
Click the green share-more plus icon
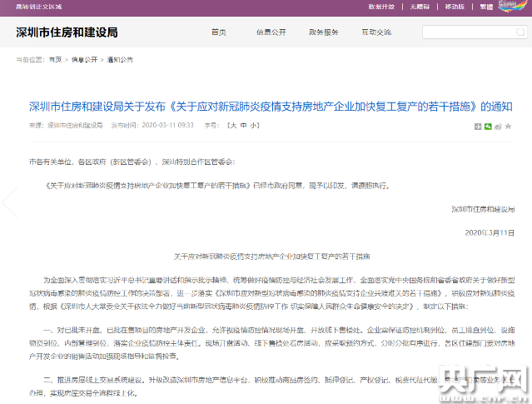point(478,127)
